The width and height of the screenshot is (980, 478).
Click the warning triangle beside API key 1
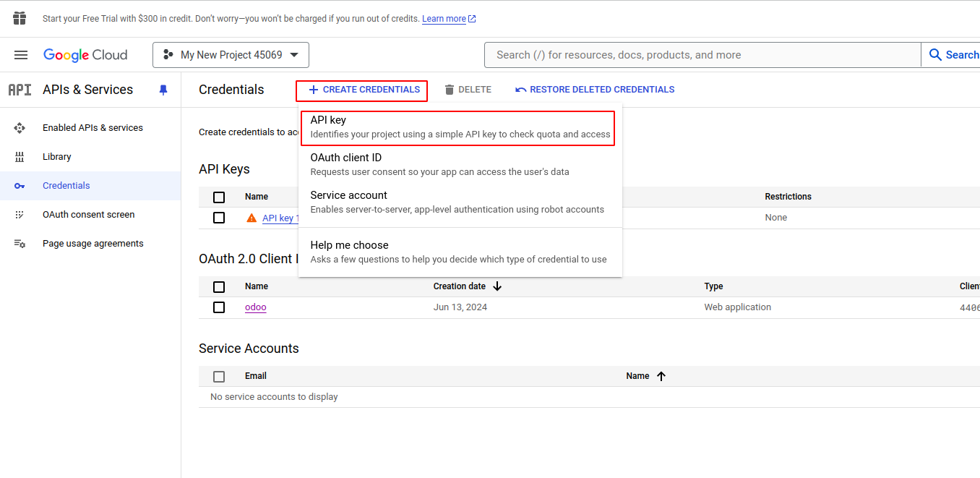[x=252, y=218]
